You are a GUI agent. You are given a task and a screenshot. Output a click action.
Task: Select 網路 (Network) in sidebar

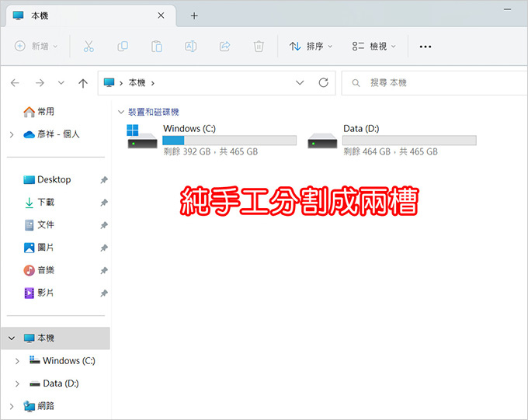pyautogui.click(x=38, y=406)
